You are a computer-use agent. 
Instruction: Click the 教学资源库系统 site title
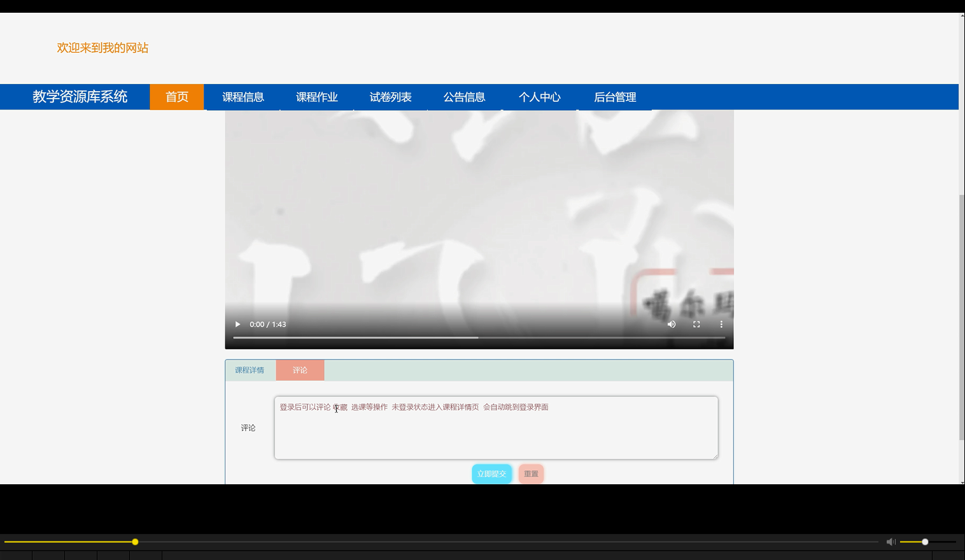[x=80, y=97]
